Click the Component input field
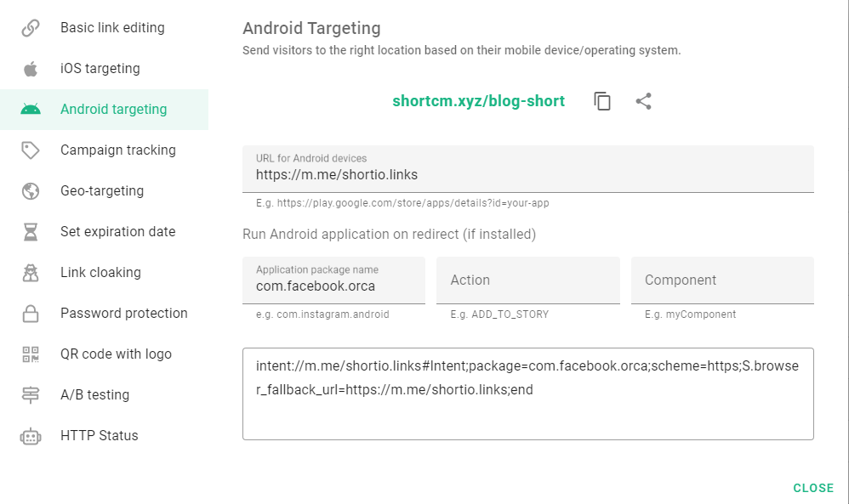The width and height of the screenshot is (849, 504). click(x=721, y=280)
